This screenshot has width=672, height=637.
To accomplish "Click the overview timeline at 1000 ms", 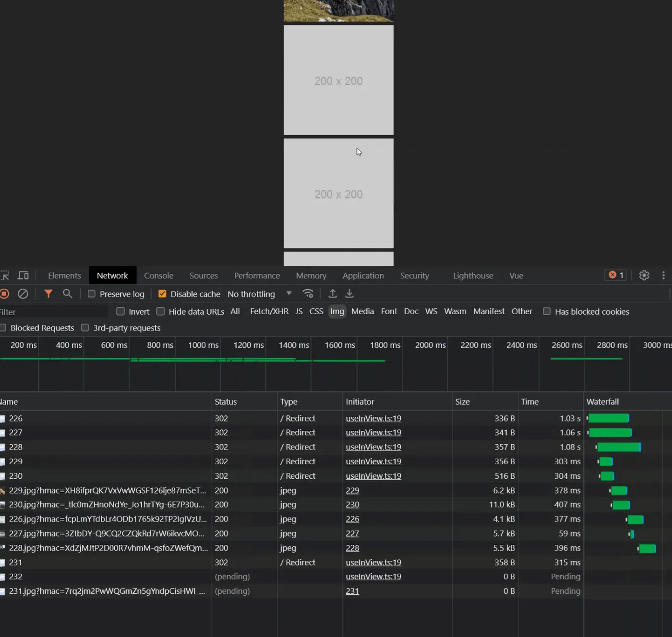I will point(203,345).
